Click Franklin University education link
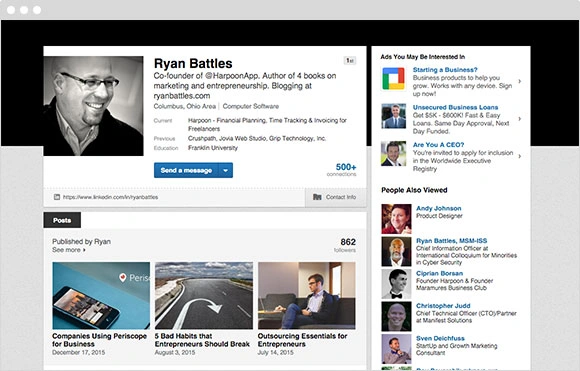This screenshot has width=580, height=371. point(213,148)
